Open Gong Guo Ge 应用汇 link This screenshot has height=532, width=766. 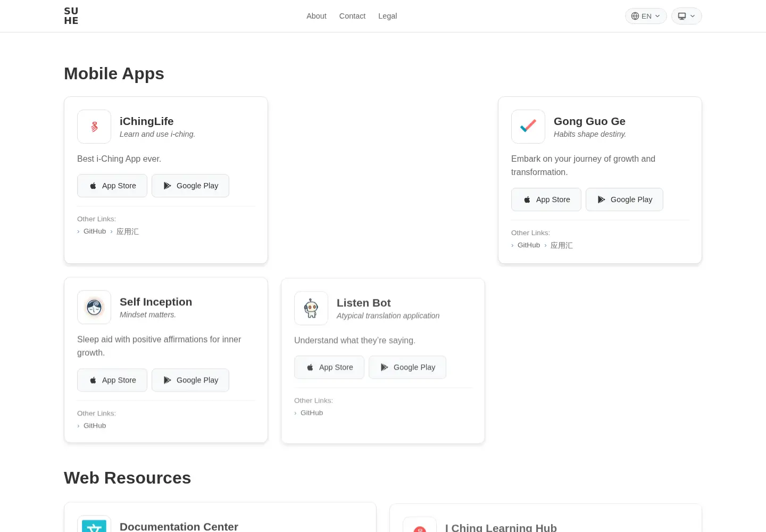point(562,245)
